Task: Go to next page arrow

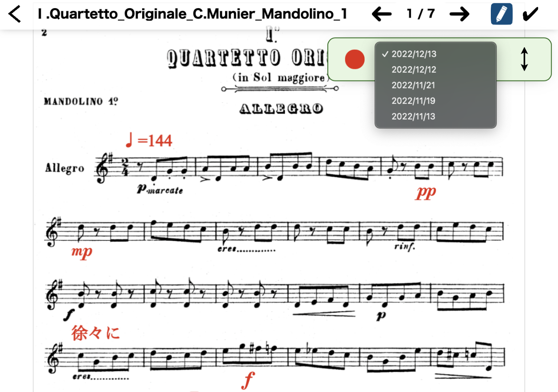Action: click(459, 14)
